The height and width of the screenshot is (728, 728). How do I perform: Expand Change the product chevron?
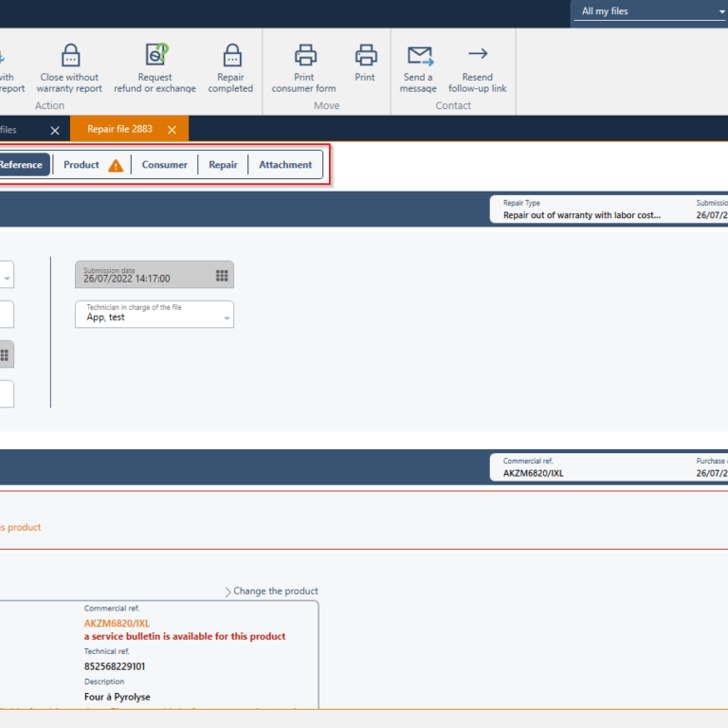228,591
